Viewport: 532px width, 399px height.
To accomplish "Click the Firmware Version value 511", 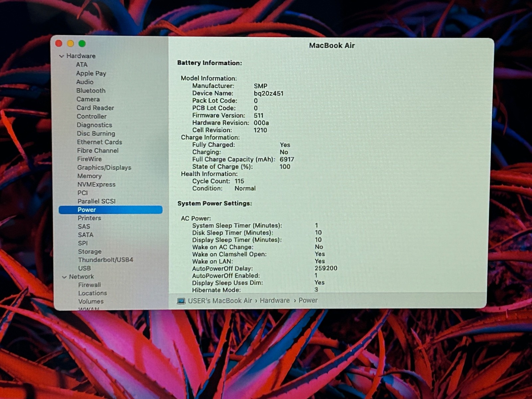I will tap(259, 115).
